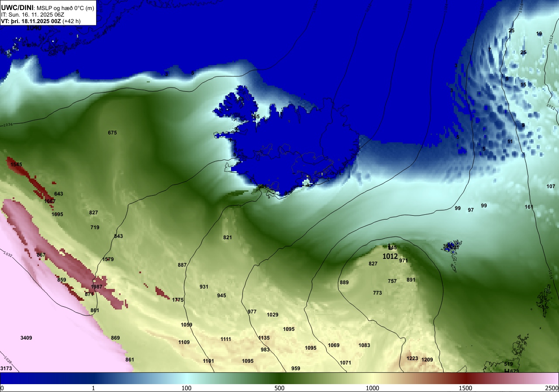Click the 100 label on the color scale
This screenshot has height=392, width=559.
coord(186,388)
